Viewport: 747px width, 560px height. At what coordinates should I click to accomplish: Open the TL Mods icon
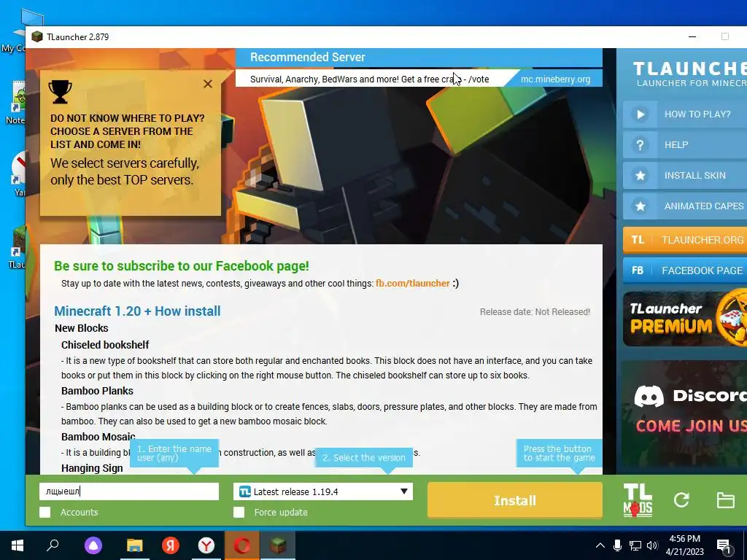pyautogui.click(x=638, y=500)
